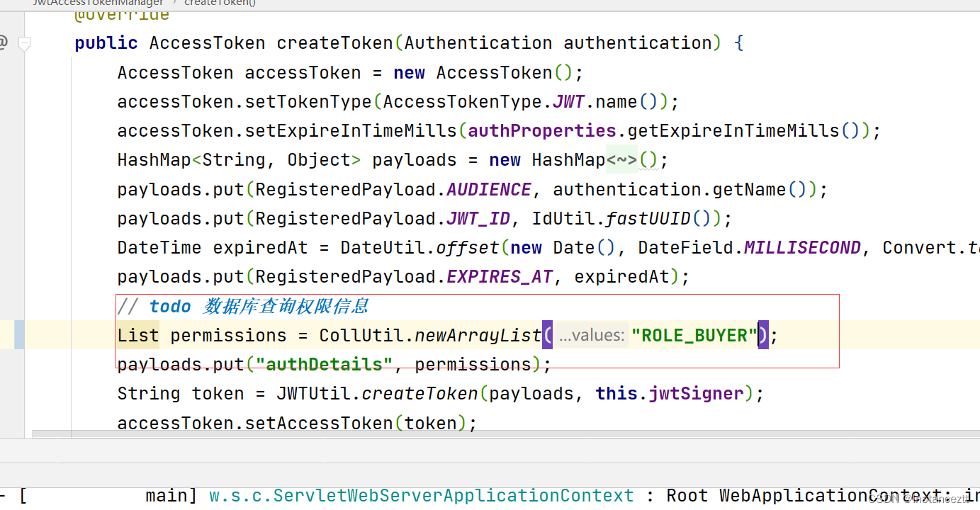This screenshot has width=980, height=510.
Task: Click the italic 'offset' method call
Action: coord(468,248)
